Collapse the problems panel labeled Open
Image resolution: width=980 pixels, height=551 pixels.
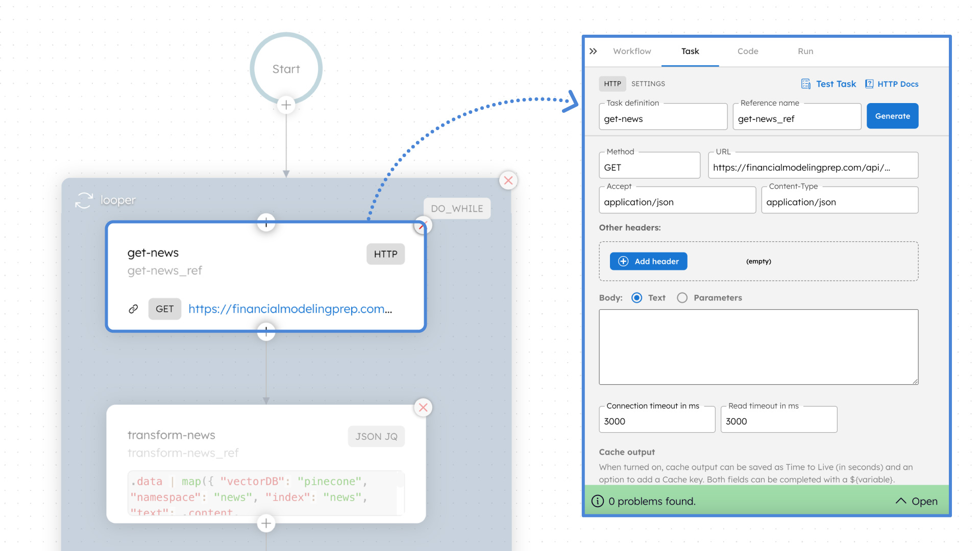point(916,501)
